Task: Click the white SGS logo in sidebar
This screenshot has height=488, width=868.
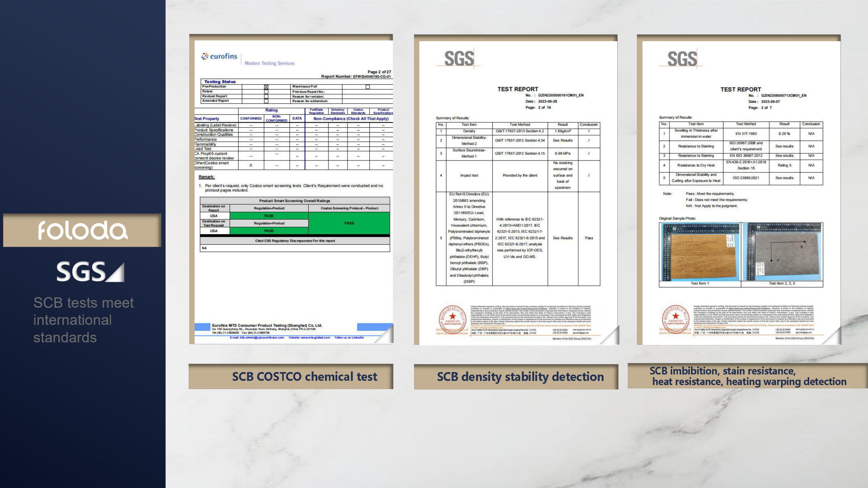Action: click(x=90, y=272)
